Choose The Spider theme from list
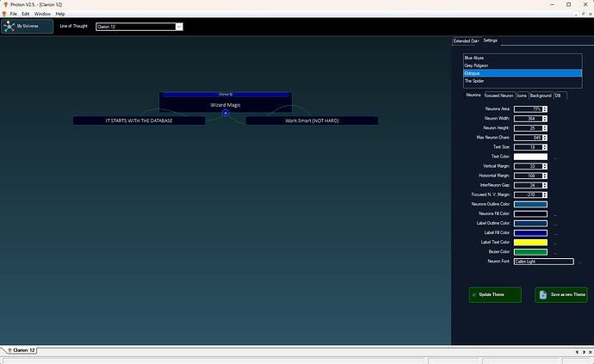Image resolution: width=594 pixels, height=364 pixels. click(x=473, y=81)
